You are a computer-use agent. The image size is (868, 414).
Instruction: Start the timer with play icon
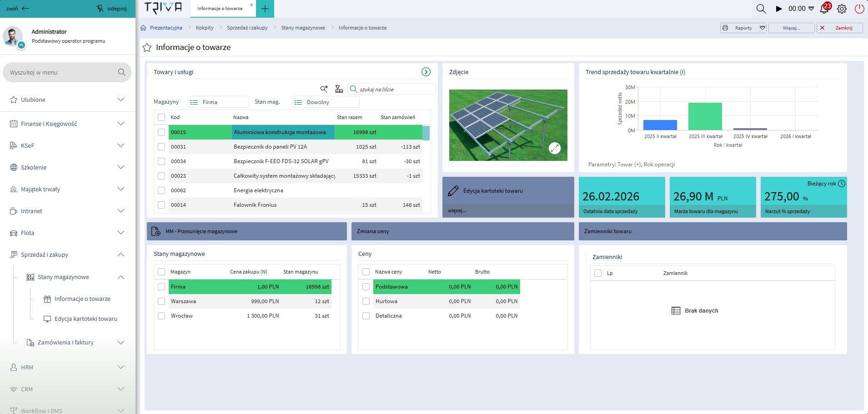point(779,9)
